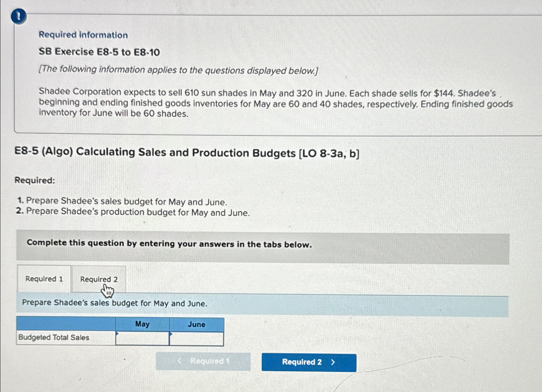The height and width of the screenshot is (392, 542).
Task: Click the June column header
Action: point(197,325)
